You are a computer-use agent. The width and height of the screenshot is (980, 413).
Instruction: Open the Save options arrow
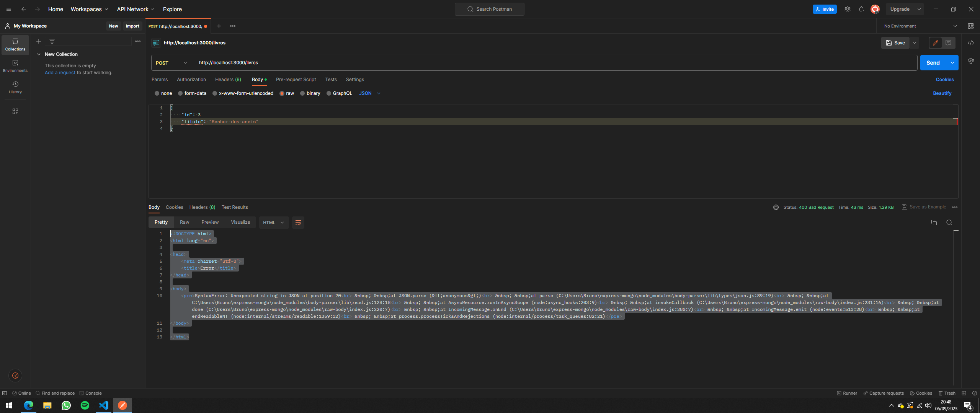915,43
